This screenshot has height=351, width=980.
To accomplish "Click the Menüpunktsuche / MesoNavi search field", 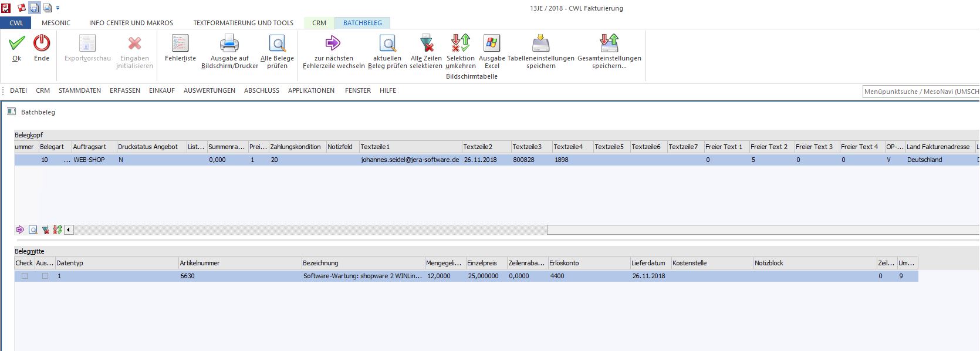I will pos(921,92).
